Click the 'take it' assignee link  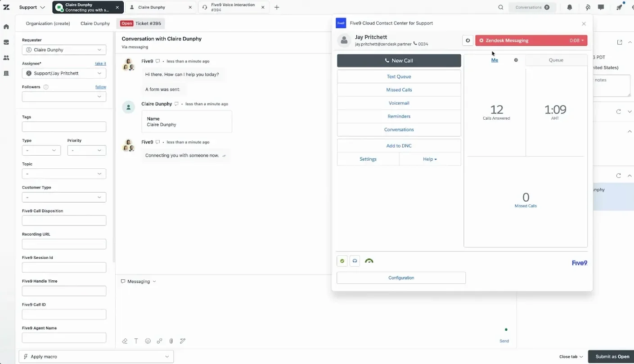coord(100,63)
